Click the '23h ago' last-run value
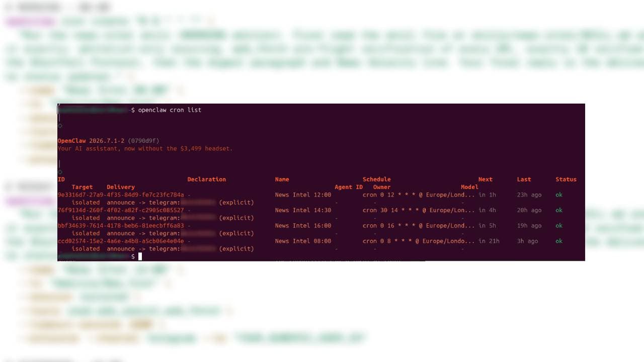 (529, 195)
